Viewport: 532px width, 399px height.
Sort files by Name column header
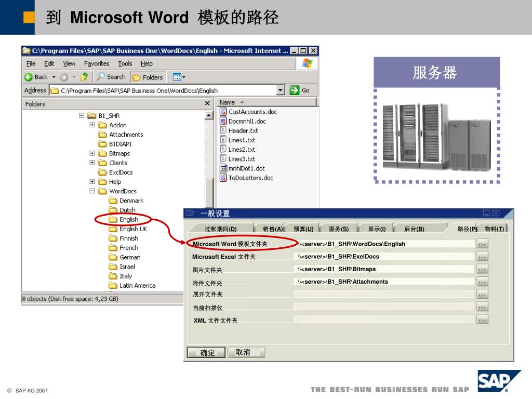click(x=267, y=102)
